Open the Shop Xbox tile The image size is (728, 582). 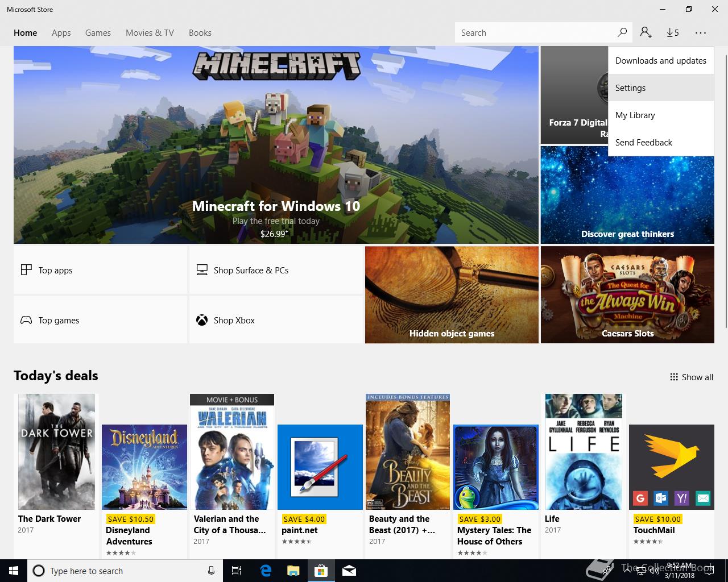(276, 320)
